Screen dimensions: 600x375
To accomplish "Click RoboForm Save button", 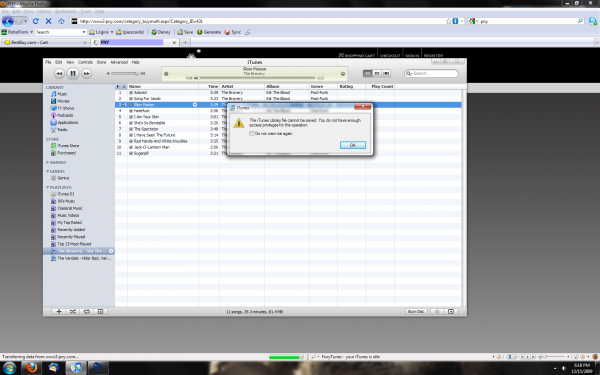I will click(x=185, y=32).
